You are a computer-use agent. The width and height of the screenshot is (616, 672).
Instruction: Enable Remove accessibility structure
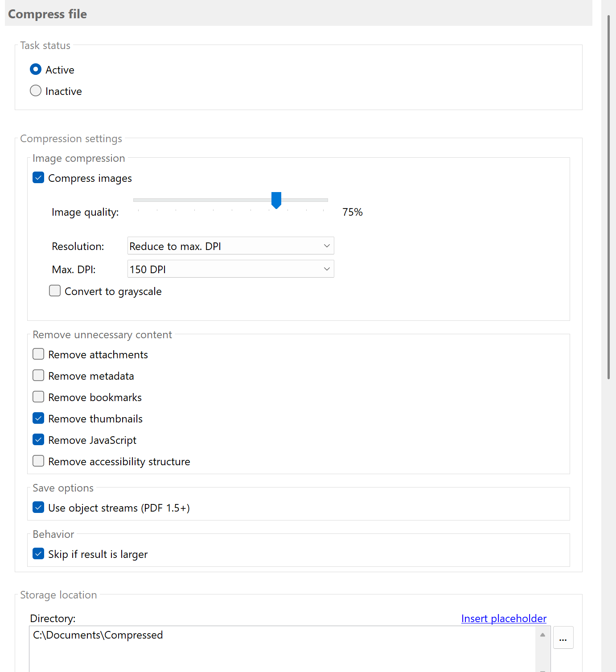point(38,461)
